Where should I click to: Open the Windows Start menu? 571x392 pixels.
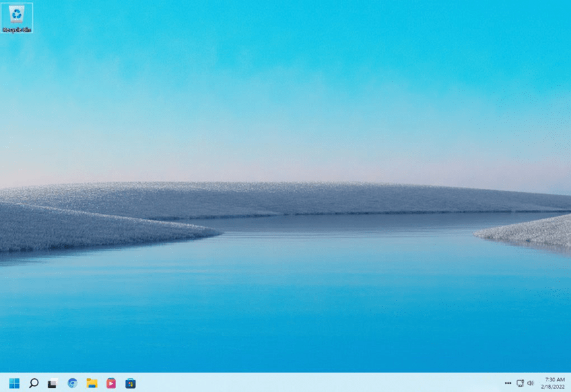point(15,383)
